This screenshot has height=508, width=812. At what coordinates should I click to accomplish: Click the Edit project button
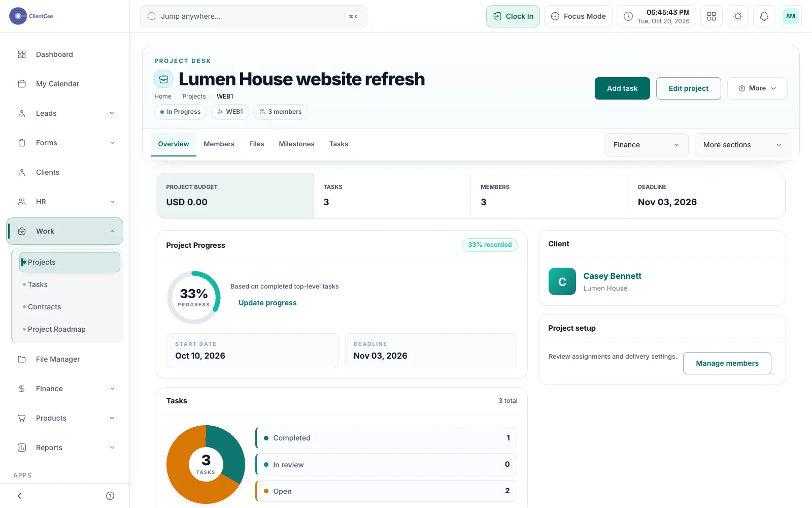(x=689, y=88)
